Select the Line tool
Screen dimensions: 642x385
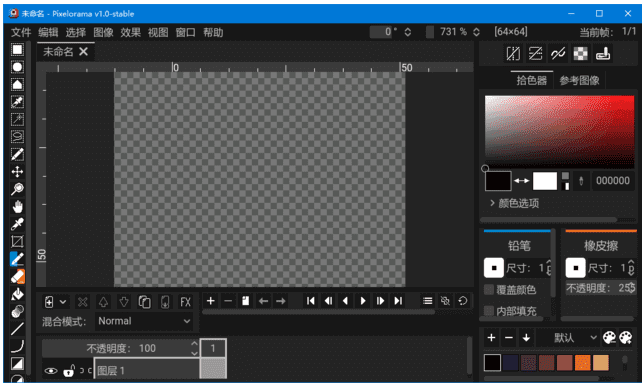[17, 328]
